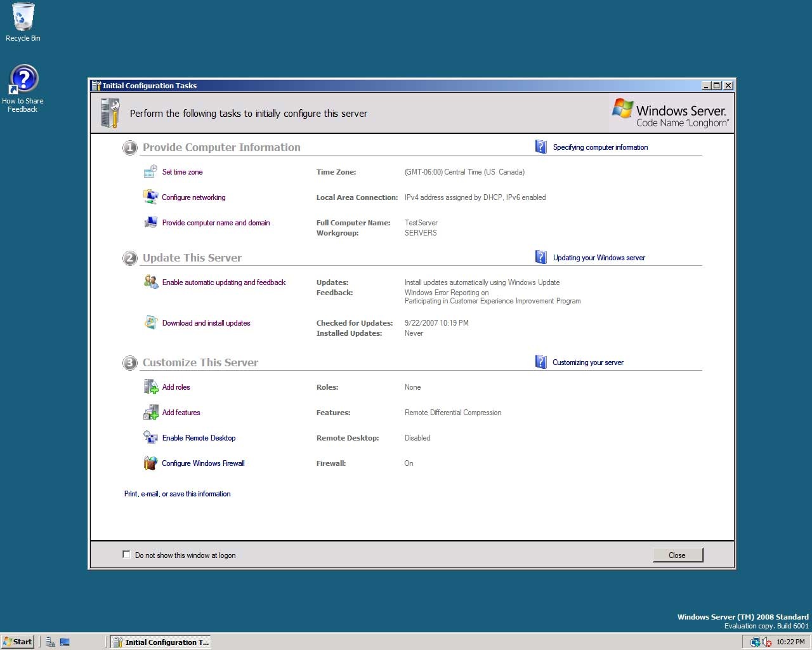The height and width of the screenshot is (650, 812).
Task: Click the server-plus icon beside Add roles
Action: [150, 387]
